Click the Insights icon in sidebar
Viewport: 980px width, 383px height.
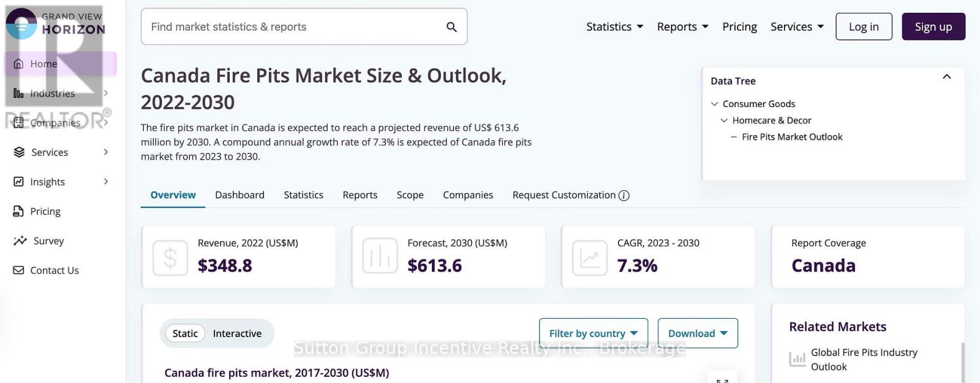click(x=19, y=182)
